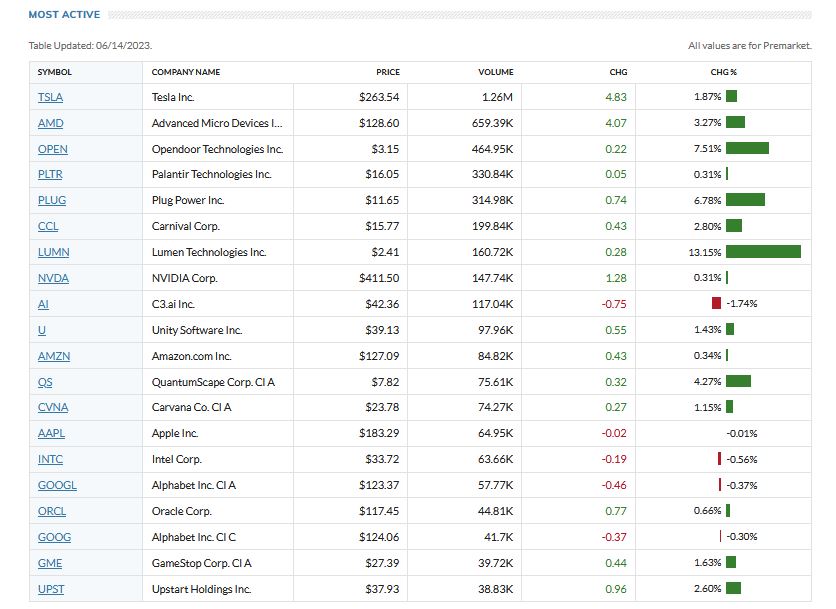This screenshot has width=836, height=609.
Task: Open the GOOGL symbol link
Action: click(57, 486)
